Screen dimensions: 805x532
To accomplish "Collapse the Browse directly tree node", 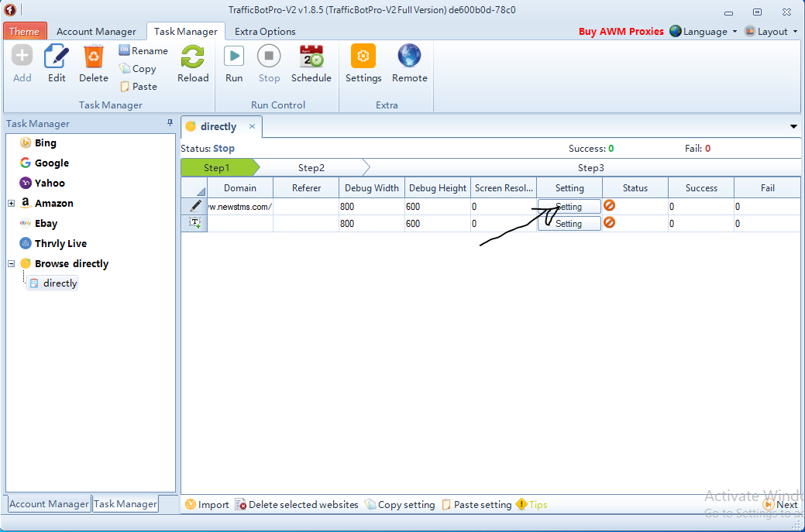I will [12, 264].
